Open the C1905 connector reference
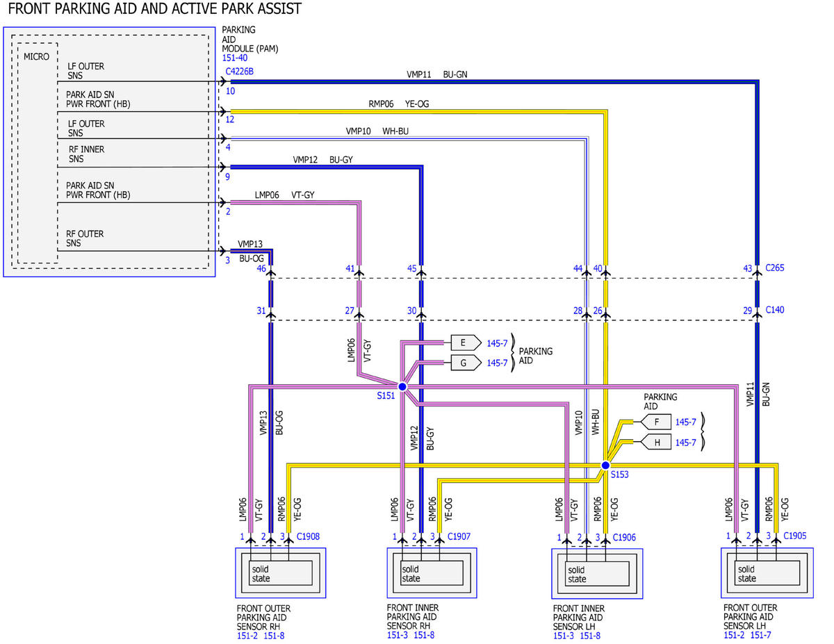 (x=795, y=536)
